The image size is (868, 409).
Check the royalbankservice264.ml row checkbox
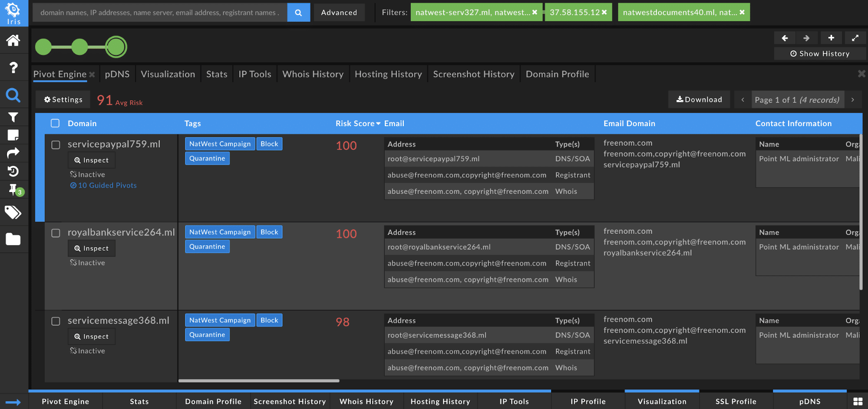point(56,233)
